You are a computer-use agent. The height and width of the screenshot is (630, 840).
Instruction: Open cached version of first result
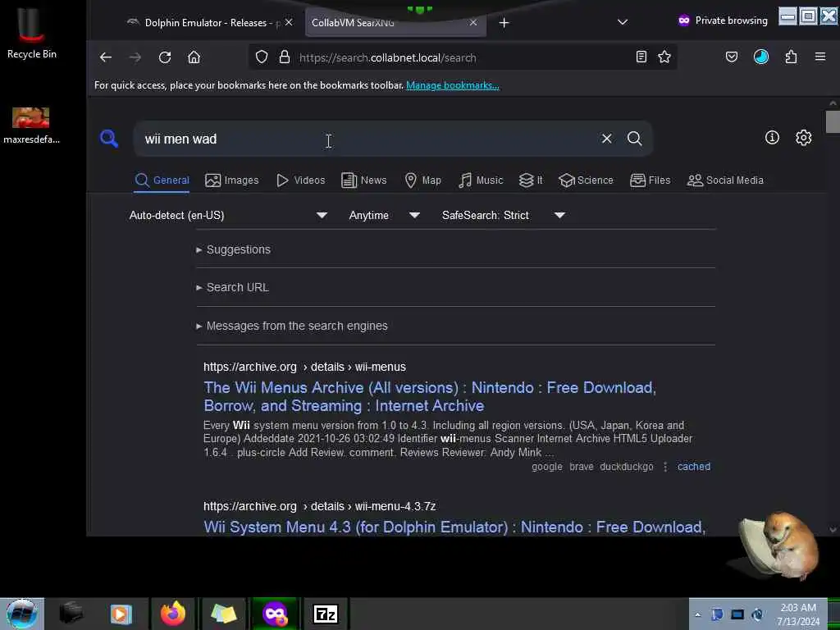(693, 467)
